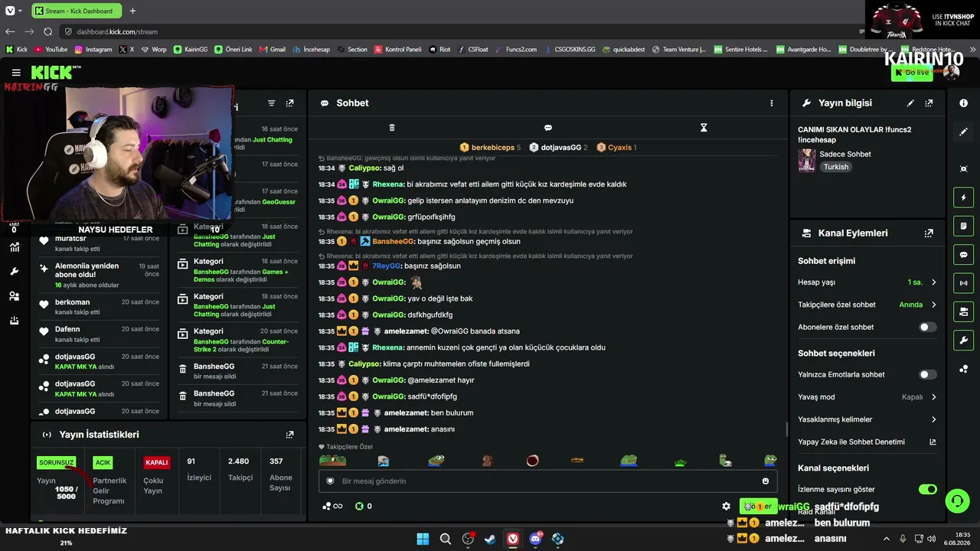Open the dotjavasGG leaderboard entry
980x551 pixels.
[x=559, y=148]
